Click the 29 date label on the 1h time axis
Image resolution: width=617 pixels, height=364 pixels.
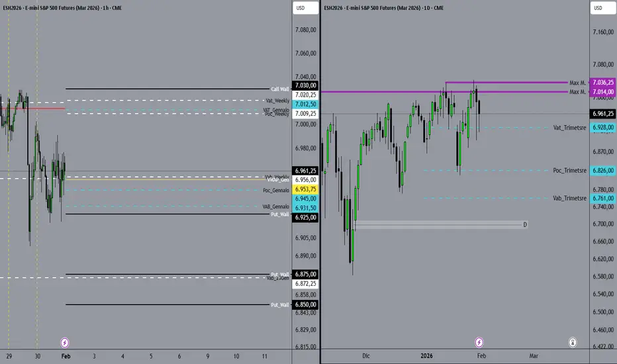[x=9, y=356]
